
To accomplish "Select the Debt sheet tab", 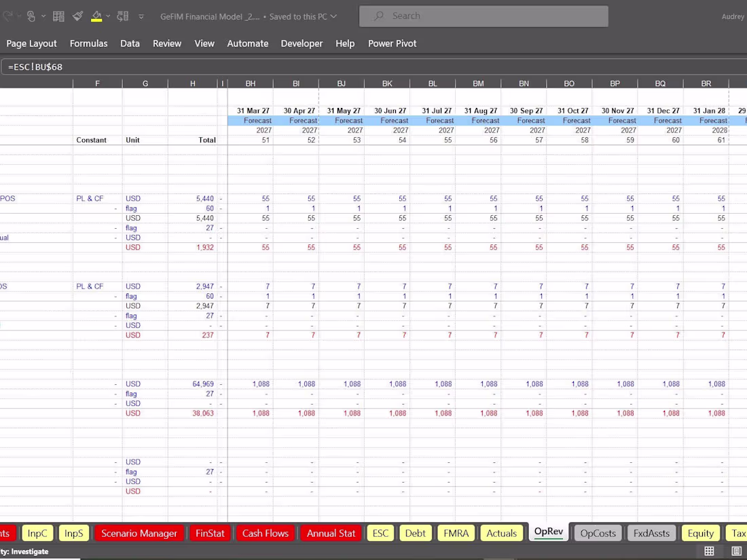I will coord(416,534).
